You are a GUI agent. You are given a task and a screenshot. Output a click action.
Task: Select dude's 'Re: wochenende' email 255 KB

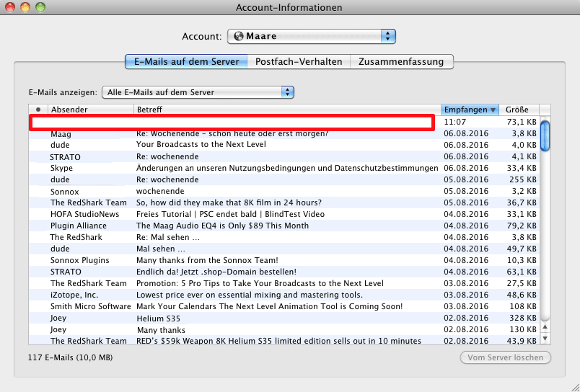pyautogui.click(x=284, y=179)
